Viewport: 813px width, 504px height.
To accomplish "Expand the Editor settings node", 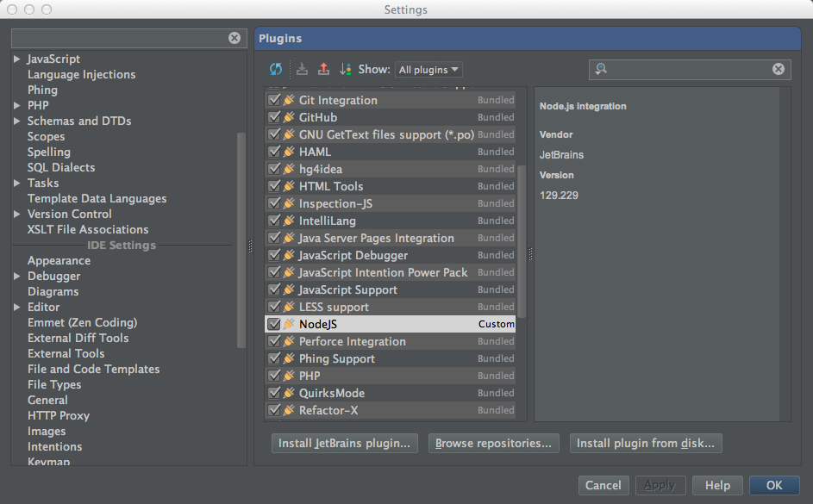I will (x=16, y=308).
